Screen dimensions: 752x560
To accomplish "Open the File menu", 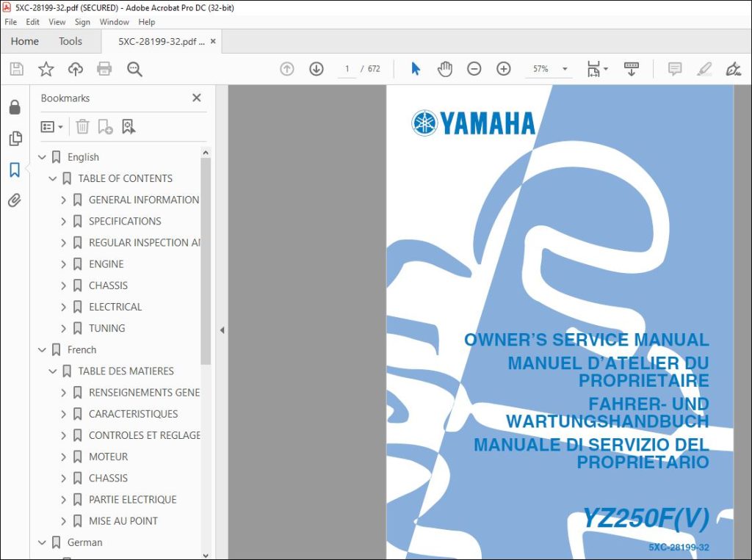I will pos(10,22).
